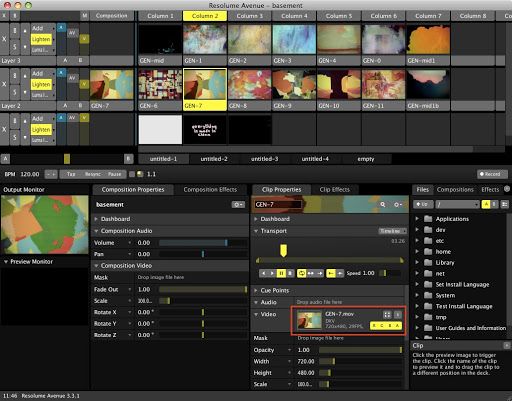Clear Layer 2 with its X button
This screenshot has width=512, height=401.
pyautogui.click(x=4, y=84)
